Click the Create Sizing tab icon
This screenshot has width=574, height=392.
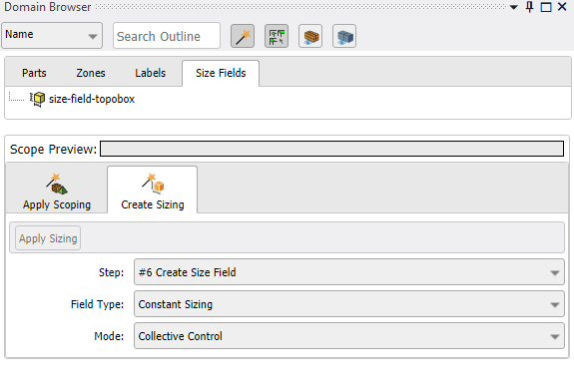(x=153, y=184)
